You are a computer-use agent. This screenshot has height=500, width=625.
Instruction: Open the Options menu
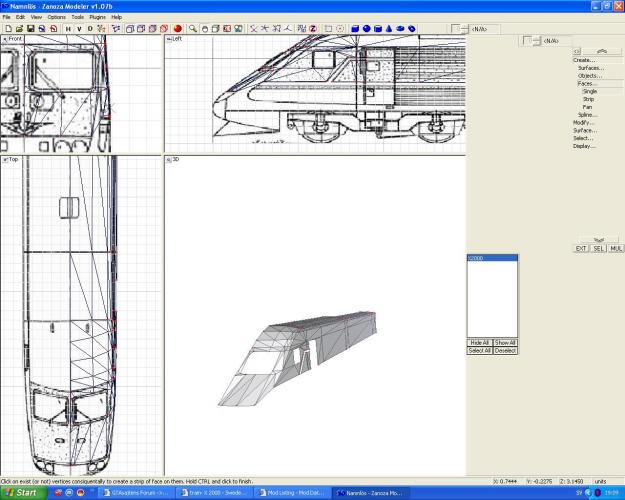click(x=56, y=17)
